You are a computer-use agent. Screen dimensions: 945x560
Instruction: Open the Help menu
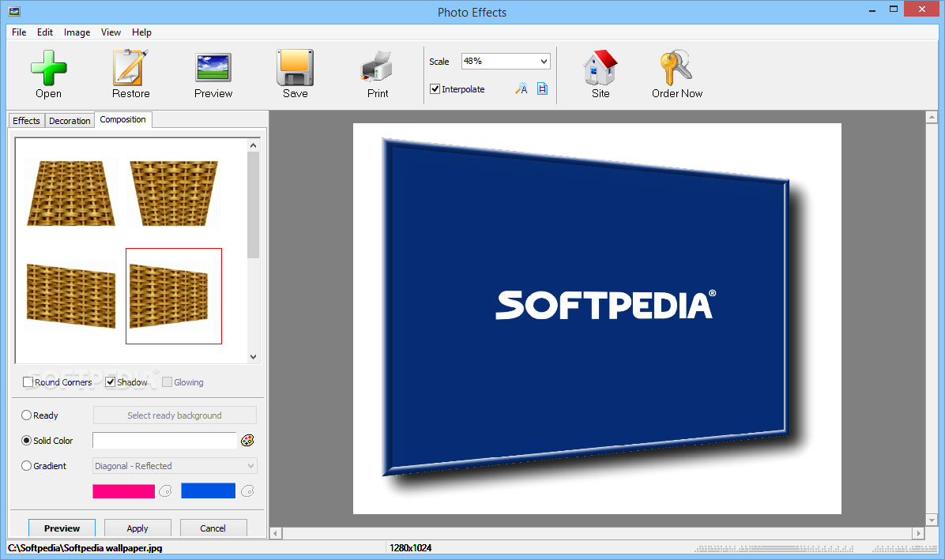(141, 32)
